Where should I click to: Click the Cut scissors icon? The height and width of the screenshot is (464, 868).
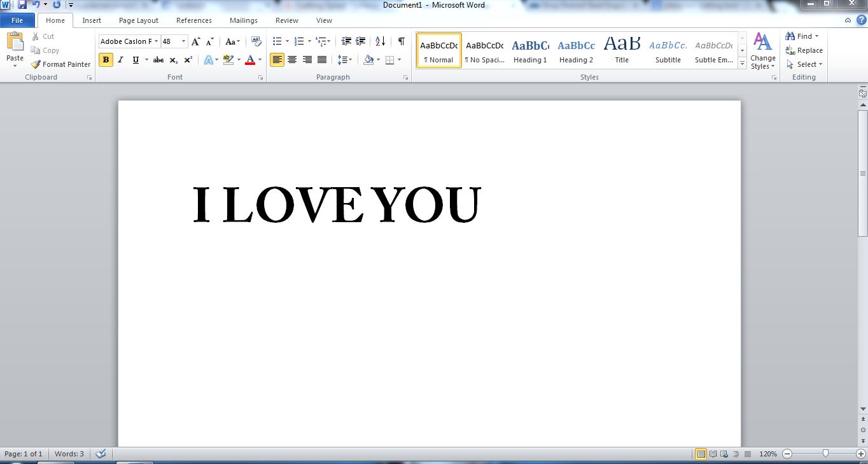coord(36,36)
